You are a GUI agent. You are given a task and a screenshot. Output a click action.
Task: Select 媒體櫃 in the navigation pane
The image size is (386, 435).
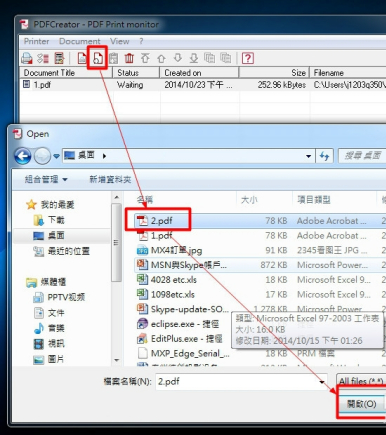pos(46,282)
